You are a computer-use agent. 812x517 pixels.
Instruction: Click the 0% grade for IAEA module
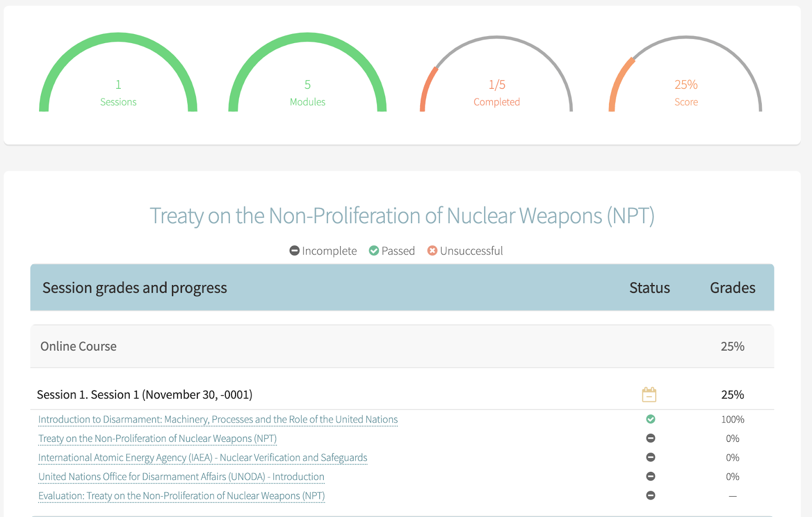pyautogui.click(x=733, y=458)
